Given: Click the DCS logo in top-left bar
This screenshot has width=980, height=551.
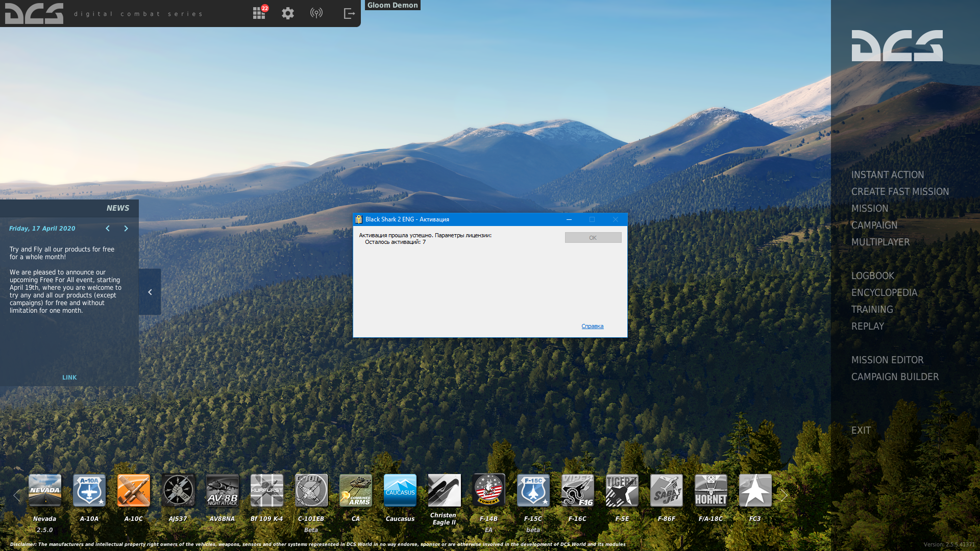Looking at the screenshot, I should click(x=34, y=13).
